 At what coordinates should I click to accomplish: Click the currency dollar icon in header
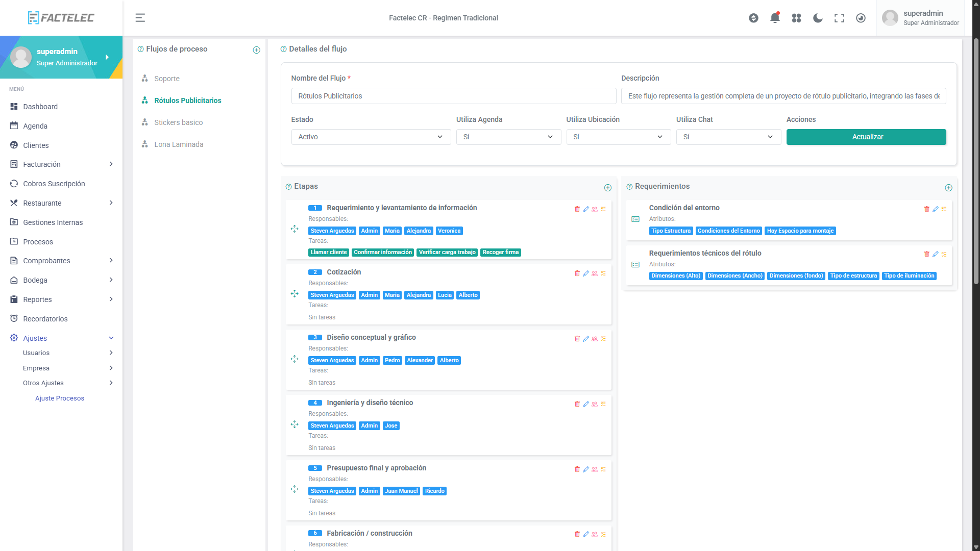(753, 18)
